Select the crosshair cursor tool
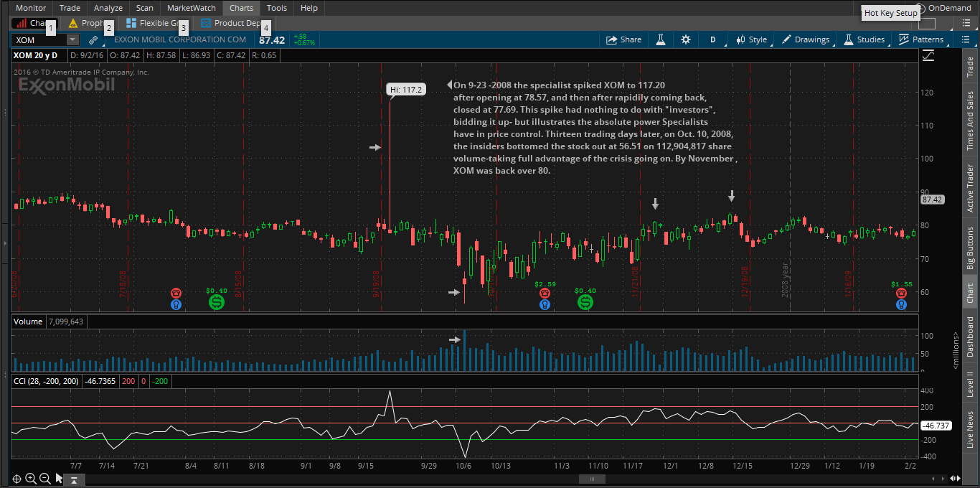 click(17, 478)
